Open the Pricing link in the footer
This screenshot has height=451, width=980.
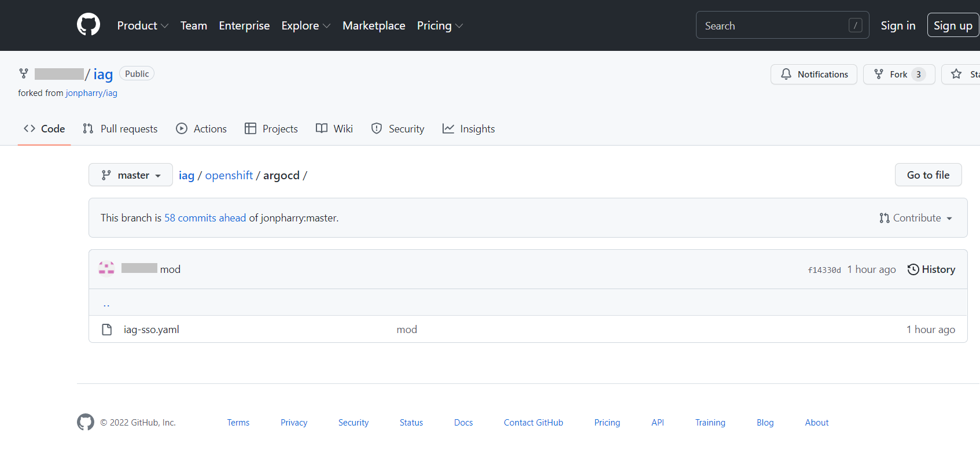coord(607,423)
